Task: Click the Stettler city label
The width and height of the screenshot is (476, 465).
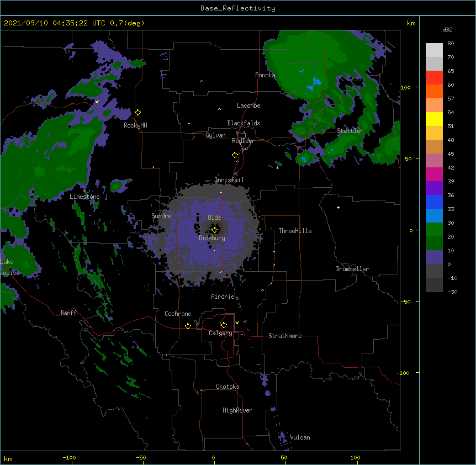Action: (x=350, y=131)
